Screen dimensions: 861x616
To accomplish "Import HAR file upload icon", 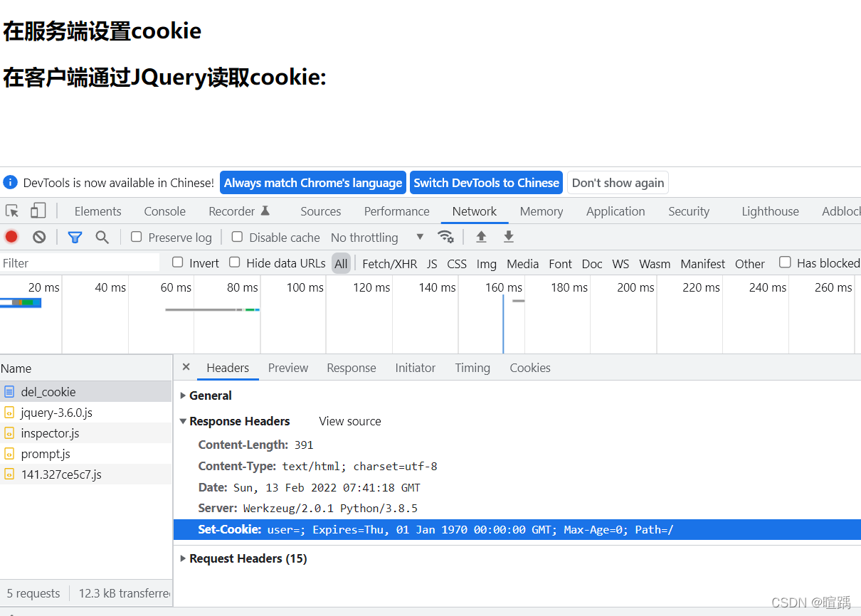I will (x=482, y=237).
